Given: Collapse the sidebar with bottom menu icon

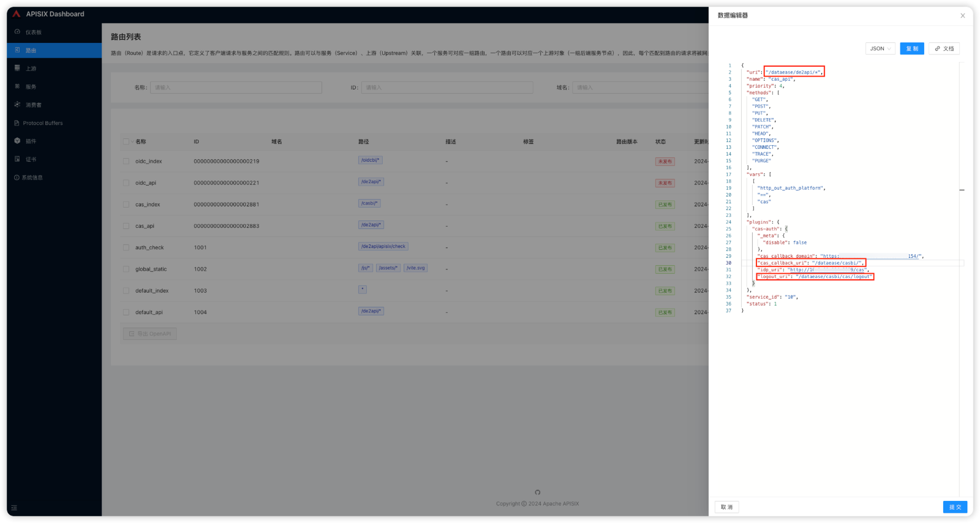Looking at the screenshot, I should (x=14, y=508).
